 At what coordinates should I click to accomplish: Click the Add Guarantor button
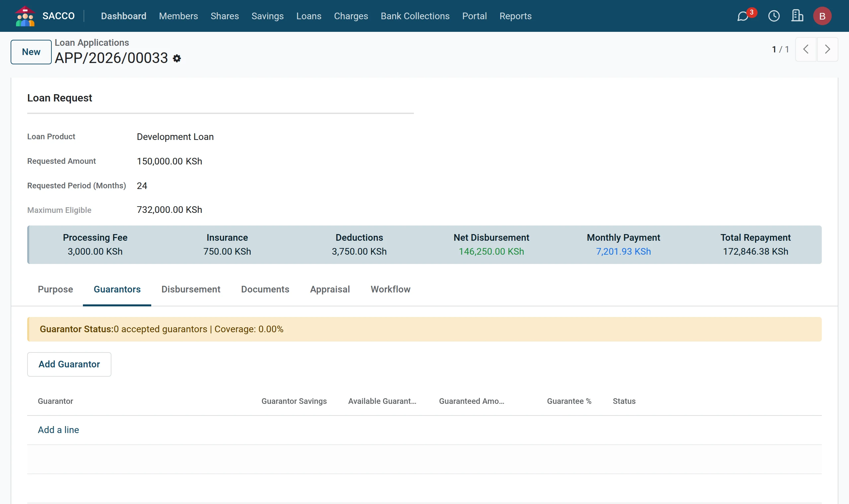69,364
